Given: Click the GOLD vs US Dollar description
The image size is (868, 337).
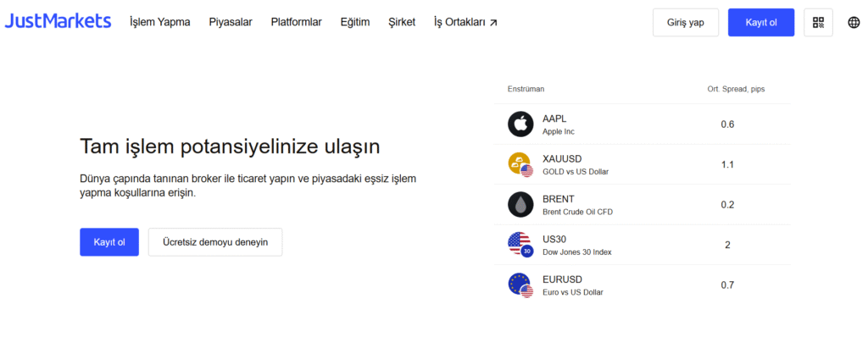Looking at the screenshot, I should pos(576,172).
